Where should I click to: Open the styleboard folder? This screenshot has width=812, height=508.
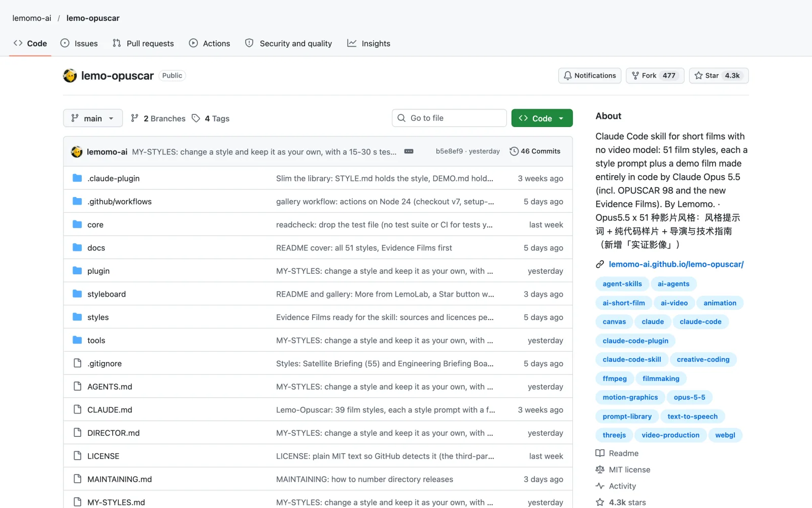107,294
